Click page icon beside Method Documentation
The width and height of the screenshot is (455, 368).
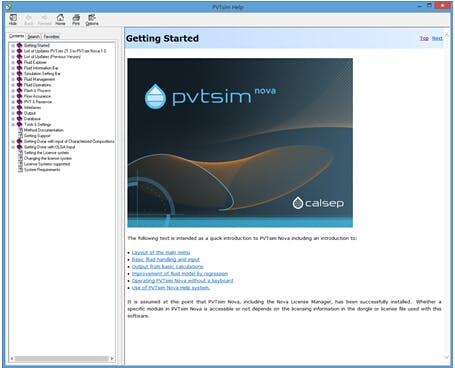(x=20, y=130)
